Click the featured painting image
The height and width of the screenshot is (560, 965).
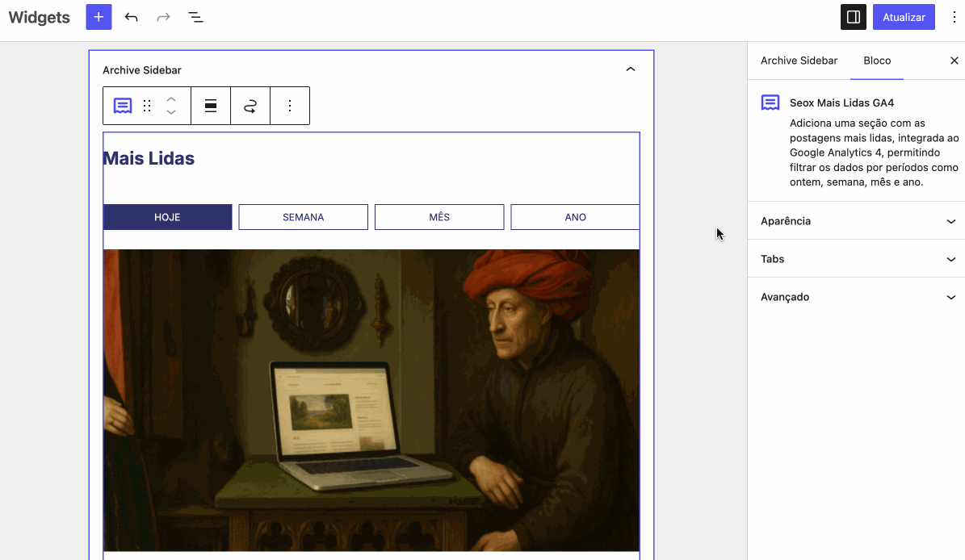tap(371, 400)
